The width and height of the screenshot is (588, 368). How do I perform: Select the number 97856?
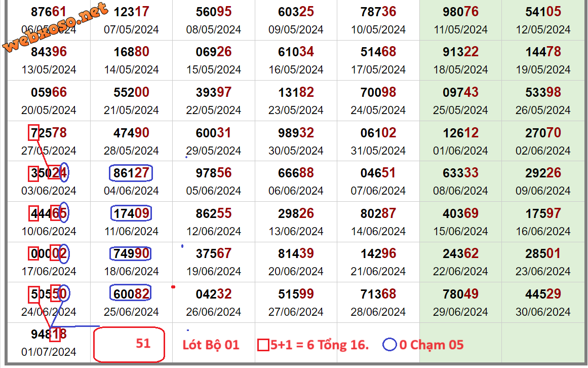coord(214,173)
